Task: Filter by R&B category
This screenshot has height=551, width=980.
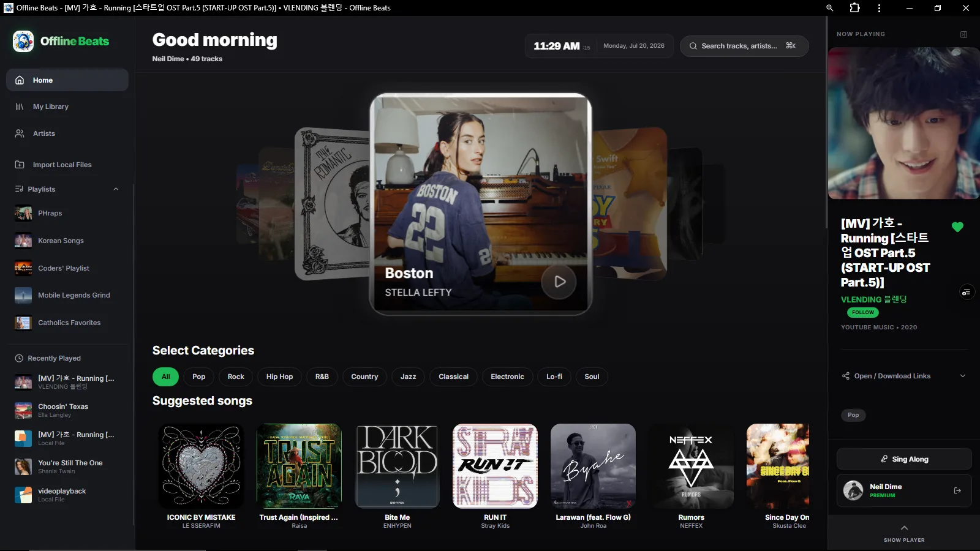Action: pos(322,377)
